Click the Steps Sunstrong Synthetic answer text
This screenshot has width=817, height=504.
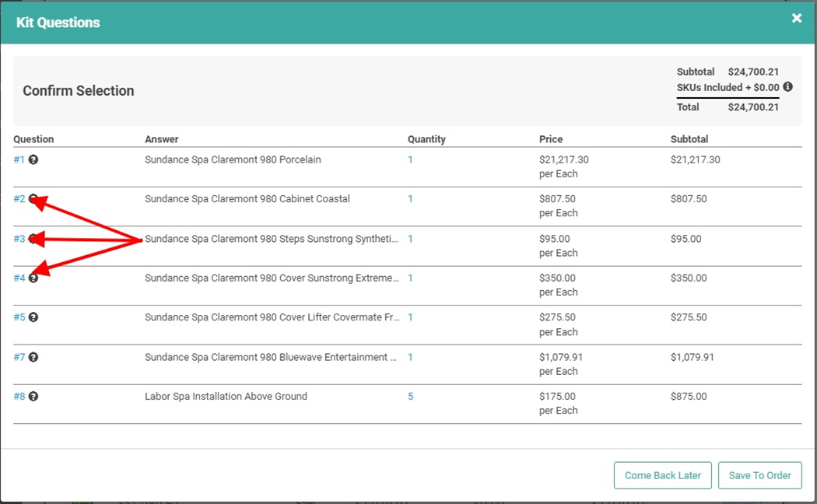click(271, 239)
